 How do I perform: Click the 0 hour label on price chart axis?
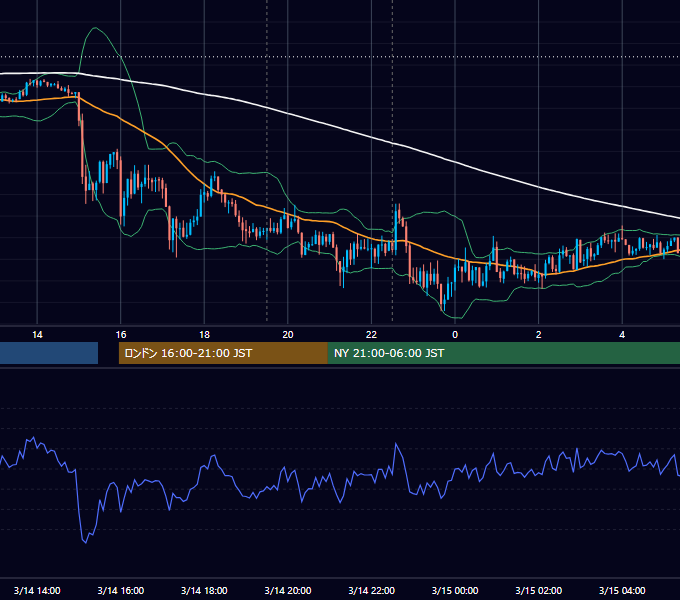455,335
